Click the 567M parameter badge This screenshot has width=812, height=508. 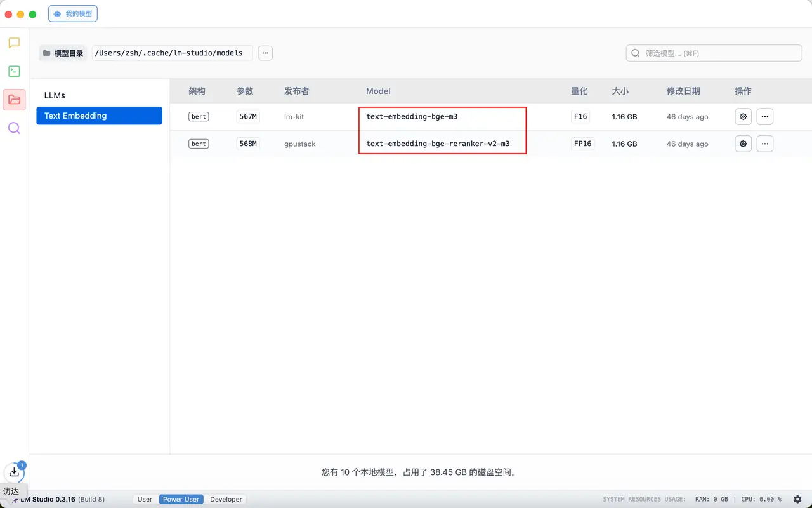click(248, 117)
